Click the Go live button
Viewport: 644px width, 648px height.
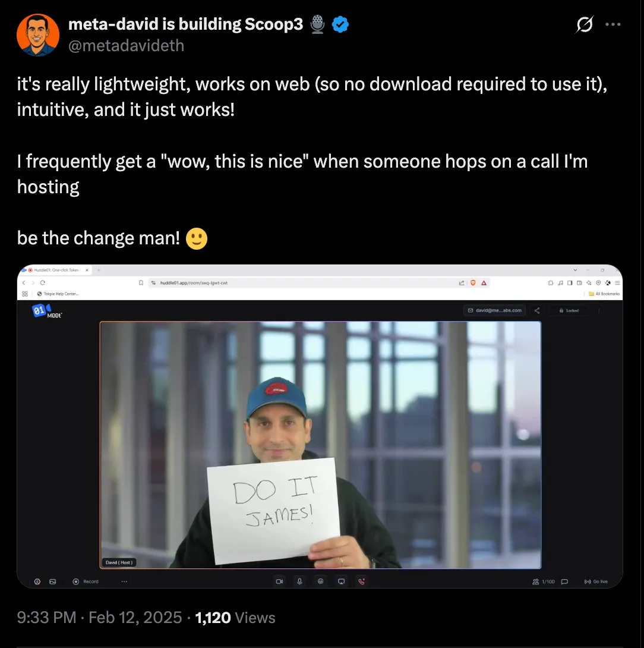[x=596, y=581]
